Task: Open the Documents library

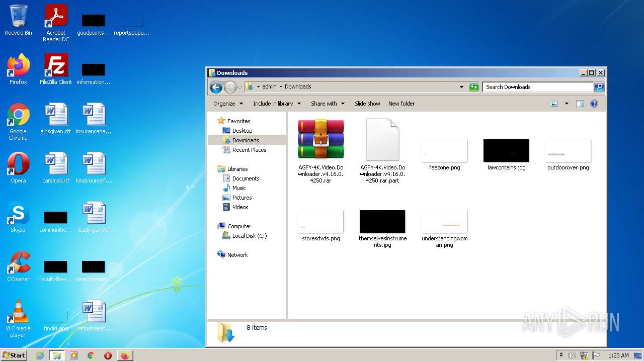Action: pos(246,178)
